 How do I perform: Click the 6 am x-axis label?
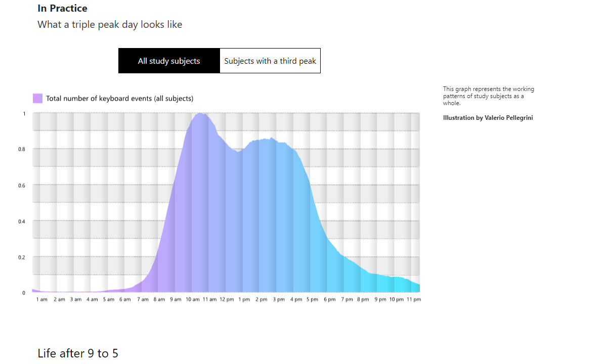tap(125, 299)
